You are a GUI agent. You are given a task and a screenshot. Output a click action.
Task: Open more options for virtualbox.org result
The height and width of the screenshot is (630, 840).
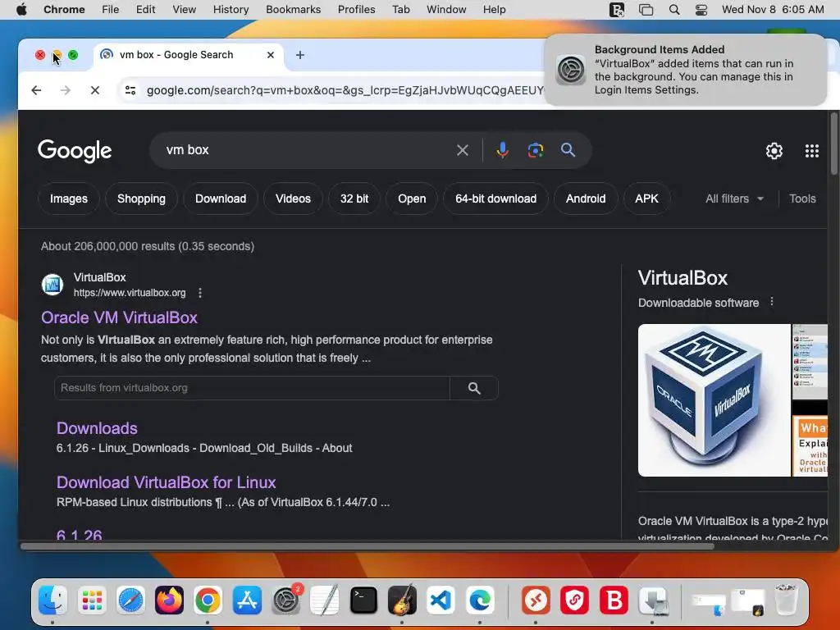[x=200, y=293]
